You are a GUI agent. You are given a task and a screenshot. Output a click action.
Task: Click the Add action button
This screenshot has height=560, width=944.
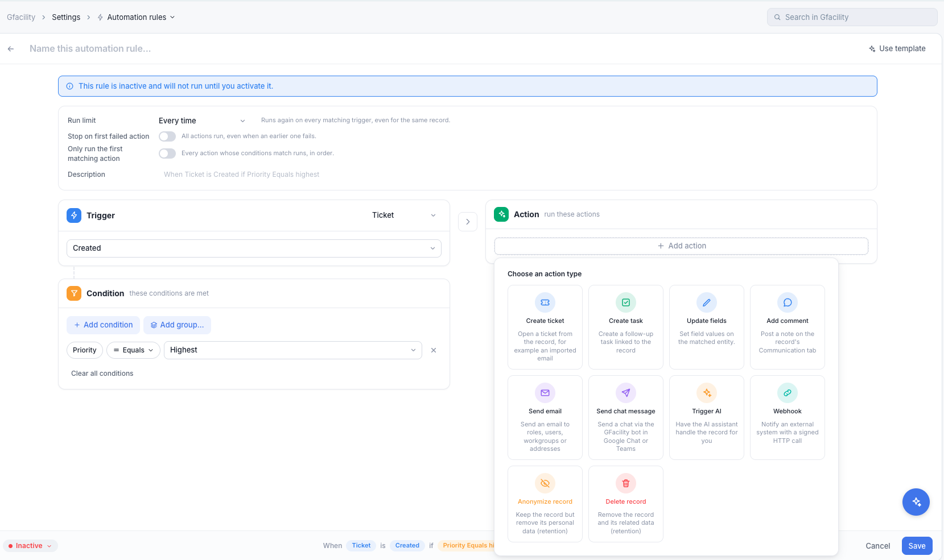(681, 246)
